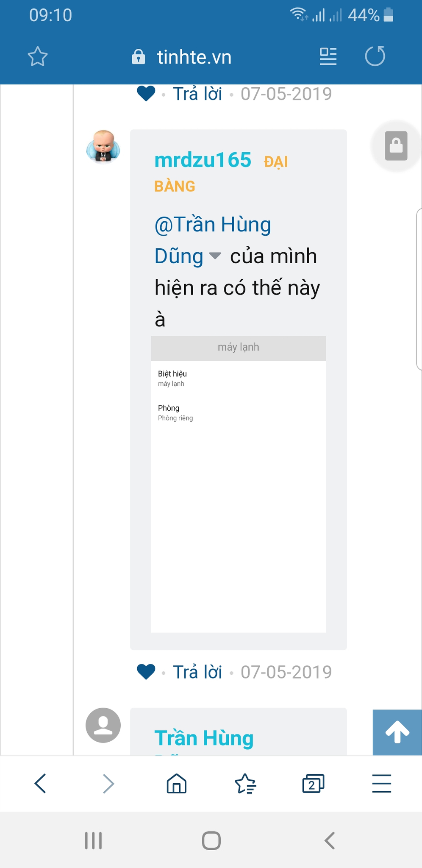
Task: Open mrdzu165's baby avatar
Action: click(103, 146)
